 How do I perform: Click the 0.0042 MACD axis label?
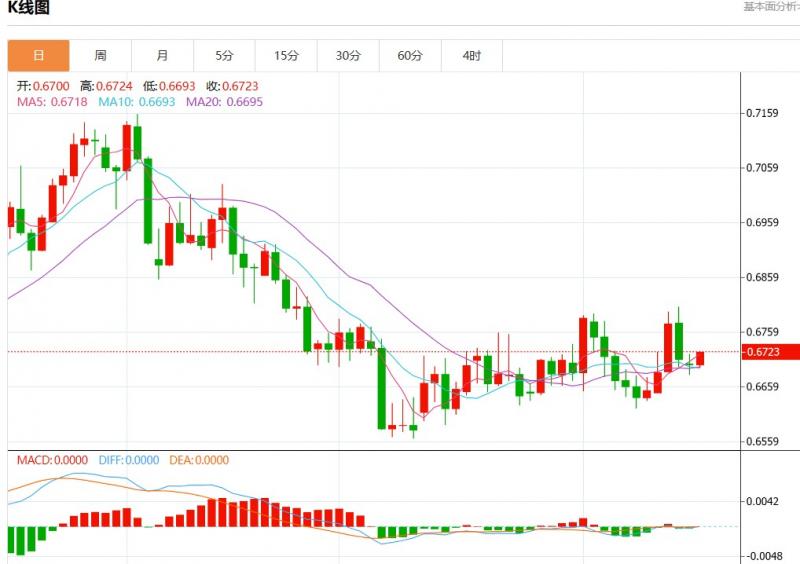762,501
